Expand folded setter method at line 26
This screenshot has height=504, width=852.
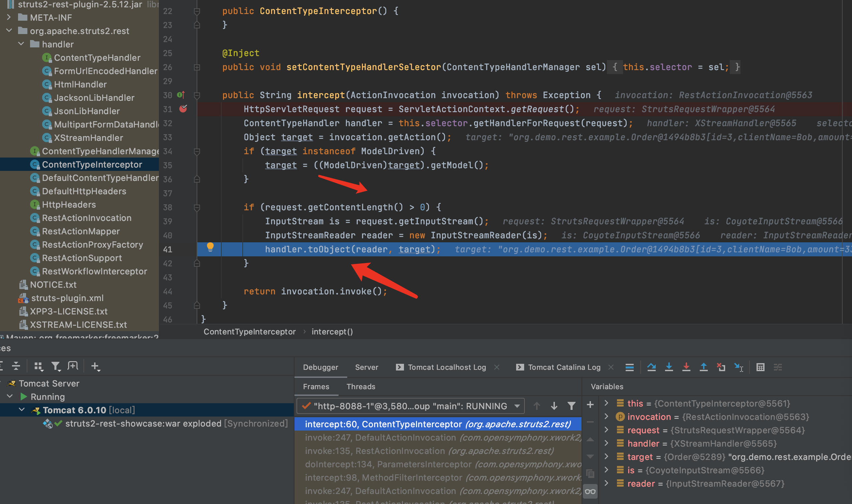(x=197, y=67)
